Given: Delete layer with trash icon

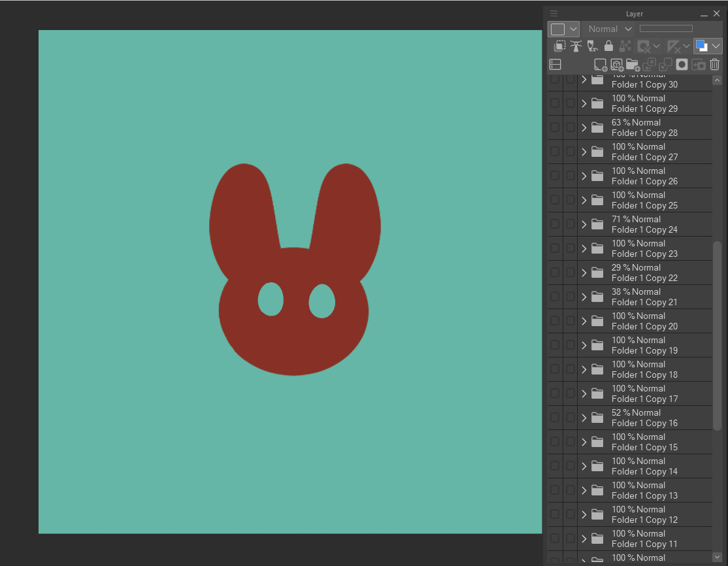Looking at the screenshot, I should [x=714, y=65].
